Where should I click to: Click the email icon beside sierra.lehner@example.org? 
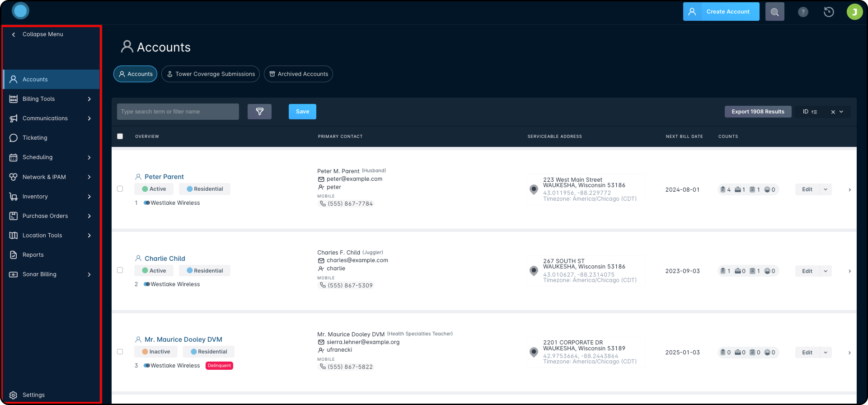(321, 342)
